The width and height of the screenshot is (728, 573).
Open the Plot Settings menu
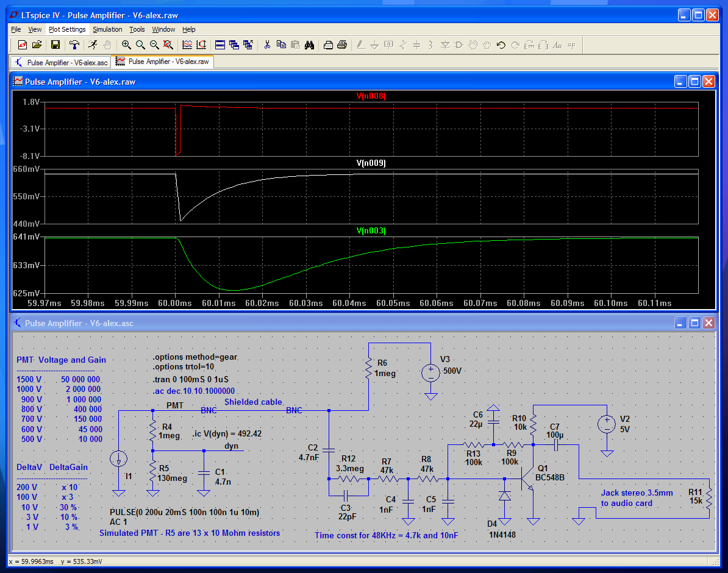(x=67, y=29)
